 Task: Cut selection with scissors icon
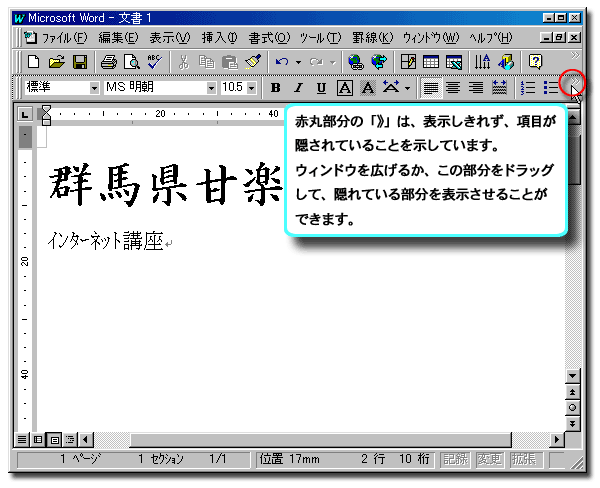pyautogui.click(x=184, y=62)
